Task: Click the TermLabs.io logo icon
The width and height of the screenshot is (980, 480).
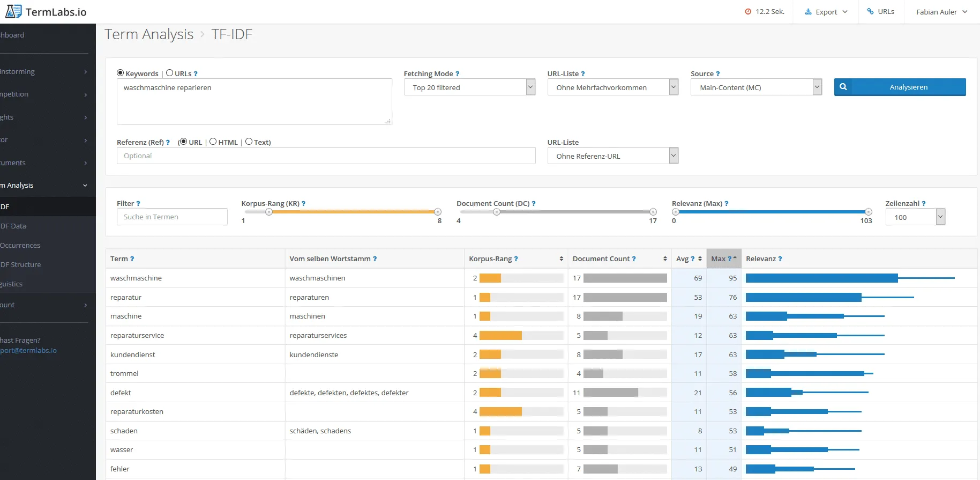Action: pyautogui.click(x=13, y=11)
